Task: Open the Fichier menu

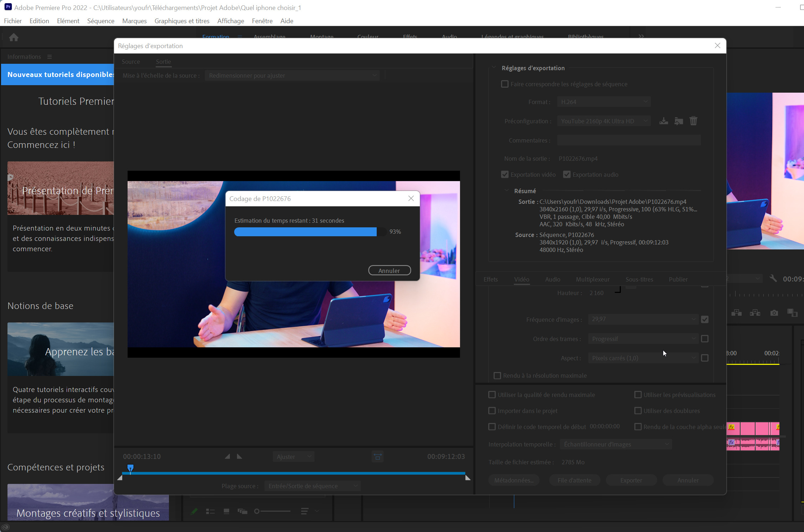Action: pyautogui.click(x=13, y=21)
